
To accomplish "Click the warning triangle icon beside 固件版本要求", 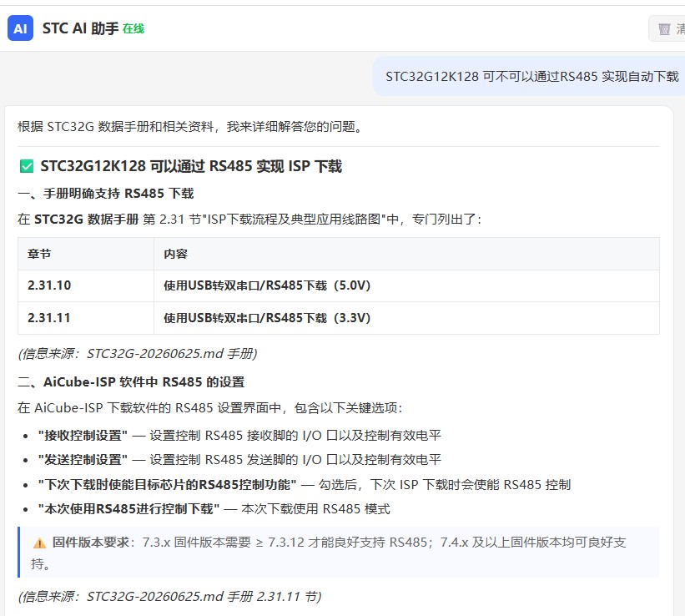I will [39, 543].
